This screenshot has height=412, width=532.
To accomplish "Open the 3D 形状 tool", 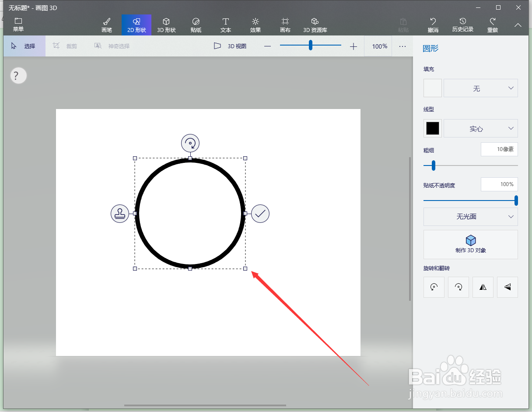I will (166, 25).
